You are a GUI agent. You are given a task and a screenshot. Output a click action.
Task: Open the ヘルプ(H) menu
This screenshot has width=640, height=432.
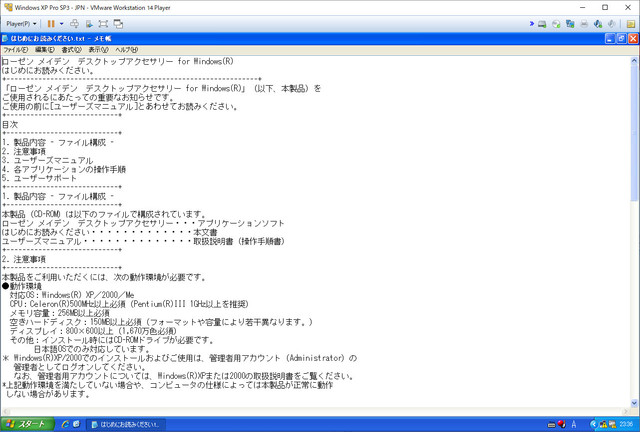click(x=127, y=50)
